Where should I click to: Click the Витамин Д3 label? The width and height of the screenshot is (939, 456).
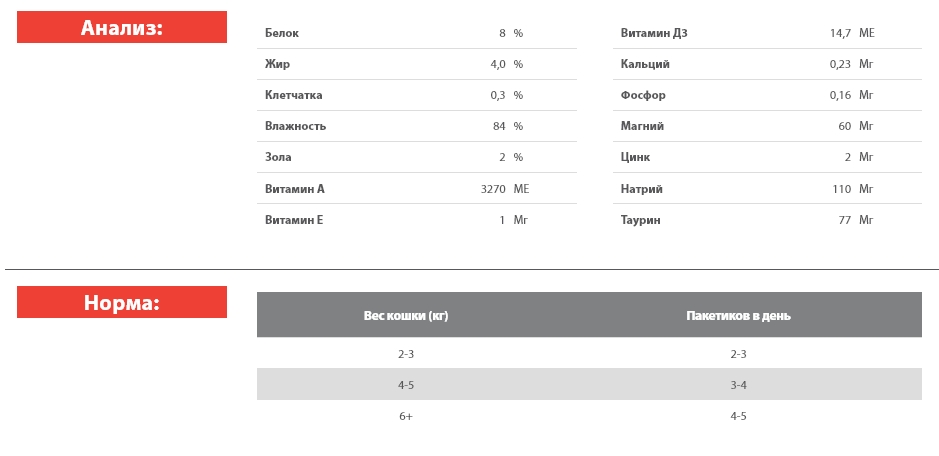(x=653, y=33)
